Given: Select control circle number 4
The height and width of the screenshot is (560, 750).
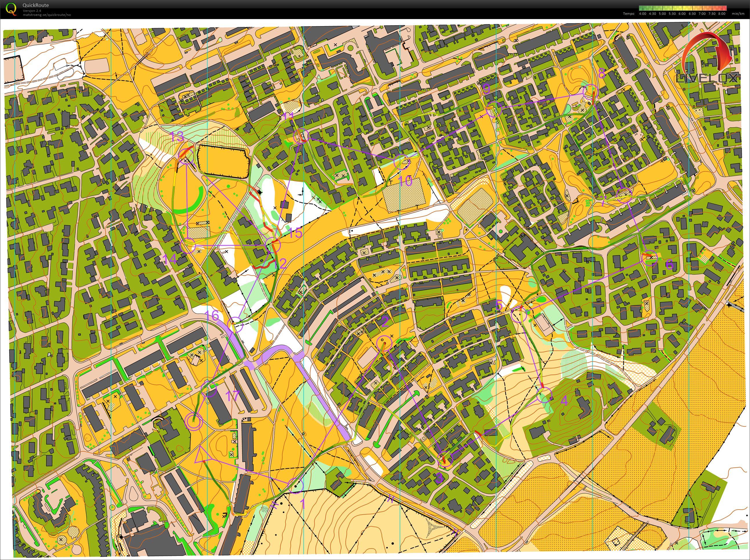Looking at the screenshot, I should pos(544,395).
